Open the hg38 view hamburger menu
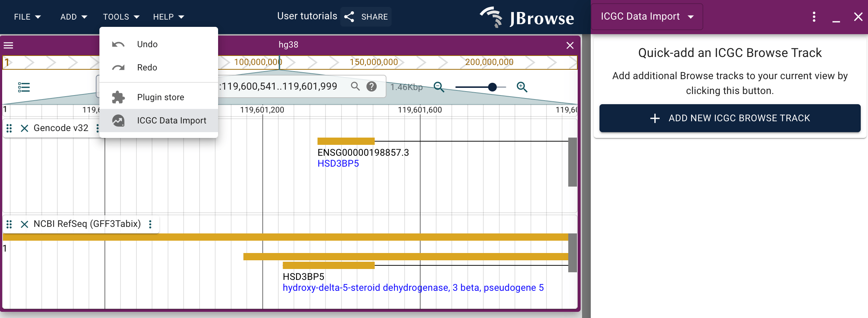Viewport: 868px width, 318px height. click(x=8, y=45)
